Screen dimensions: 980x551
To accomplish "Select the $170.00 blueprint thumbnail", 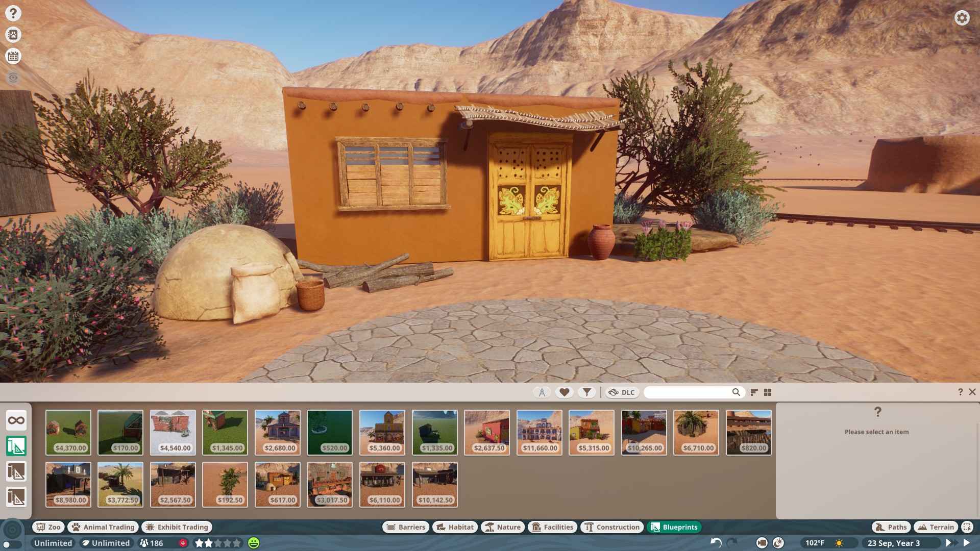I will (x=120, y=433).
